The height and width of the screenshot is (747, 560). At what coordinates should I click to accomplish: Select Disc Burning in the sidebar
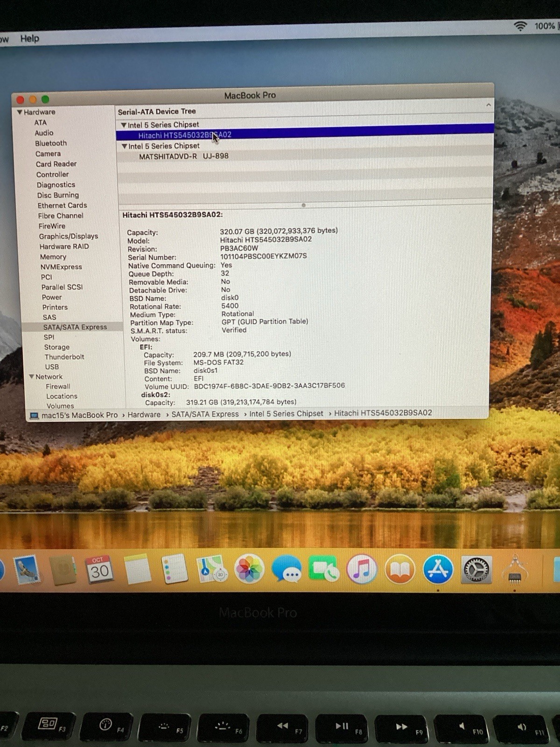point(58,195)
